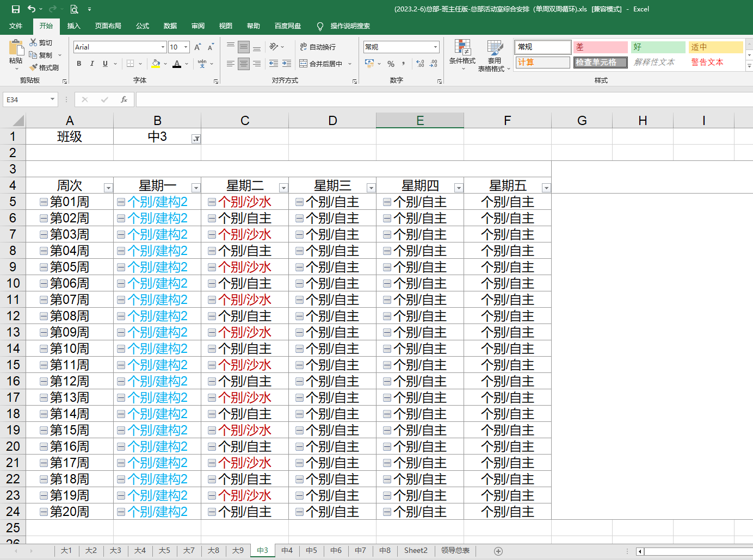
Task: Click the accounting number format icon
Action: pyautogui.click(x=369, y=64)
